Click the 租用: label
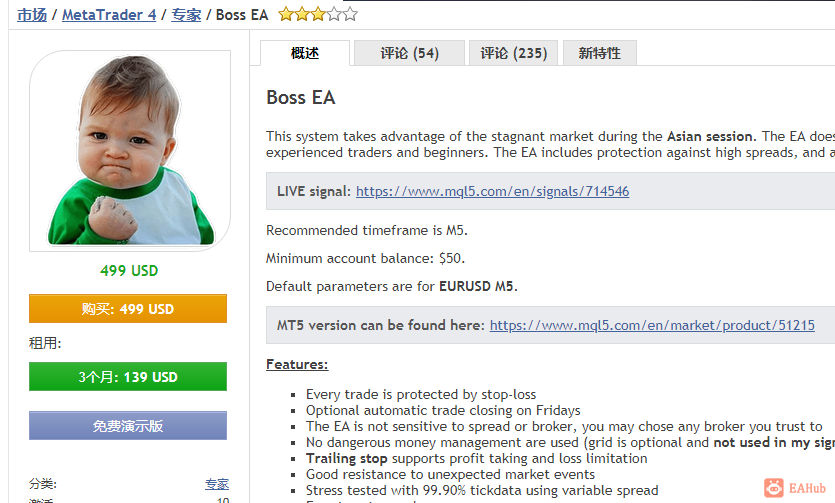Viewport: 835px width, 503px height. click(x=45, y=343)
